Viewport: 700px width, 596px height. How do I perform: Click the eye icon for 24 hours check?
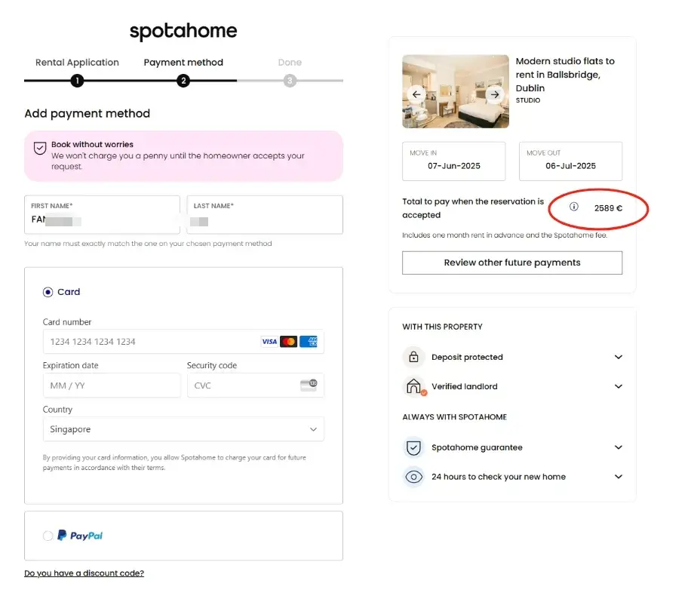[413, 477]
